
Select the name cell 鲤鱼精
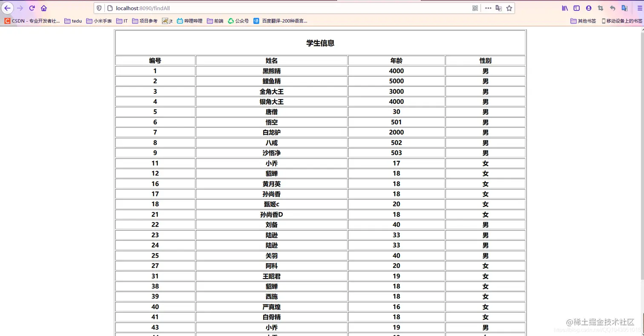(x=272, y=81)
